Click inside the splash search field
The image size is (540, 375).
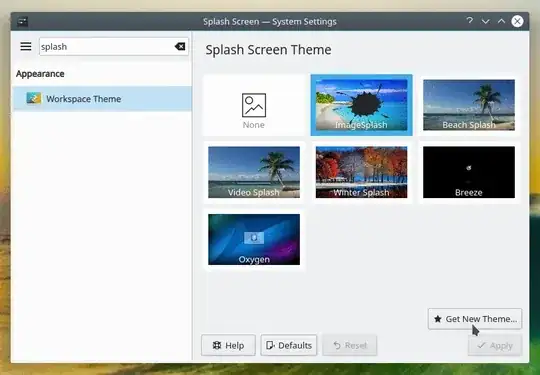click(x=107, y=46)
